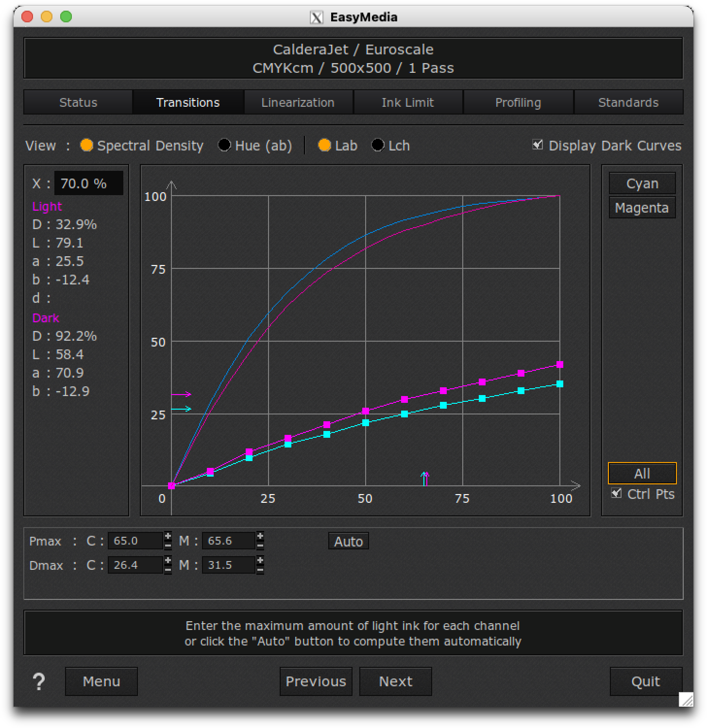Open the Ink Limit tab
This screenshot has height=728, width=707.
[408, 102]
